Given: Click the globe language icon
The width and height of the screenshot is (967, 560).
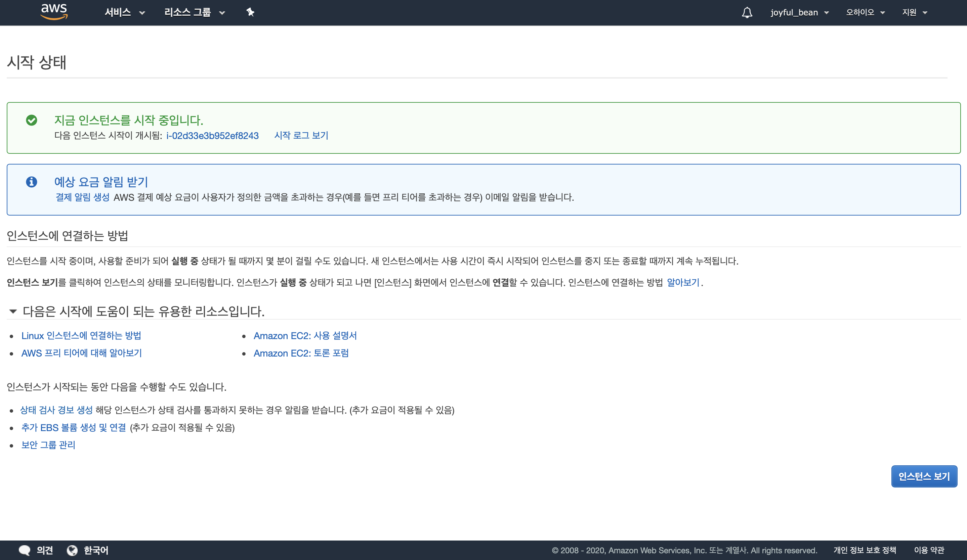Looking at the screenshot, I should point(72,550).
